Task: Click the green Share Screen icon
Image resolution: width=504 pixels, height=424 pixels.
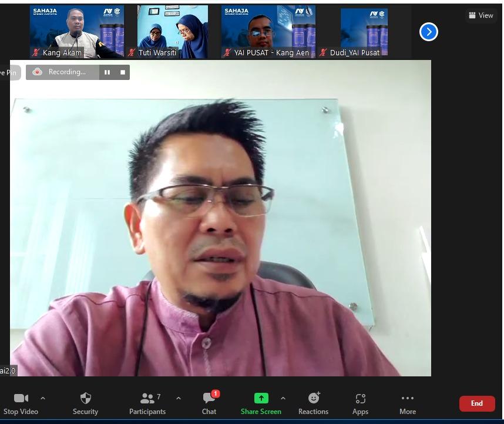Action: 261,399
